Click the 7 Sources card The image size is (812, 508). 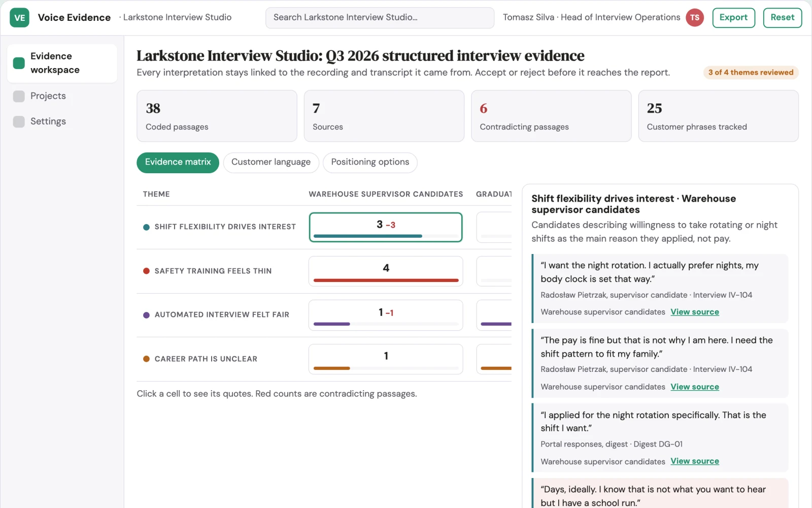(x=384, y=116)
